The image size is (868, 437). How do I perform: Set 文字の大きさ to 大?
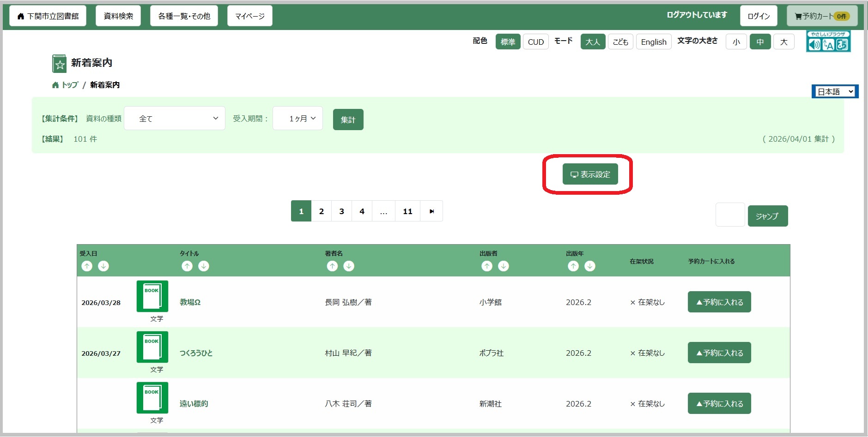783,42
